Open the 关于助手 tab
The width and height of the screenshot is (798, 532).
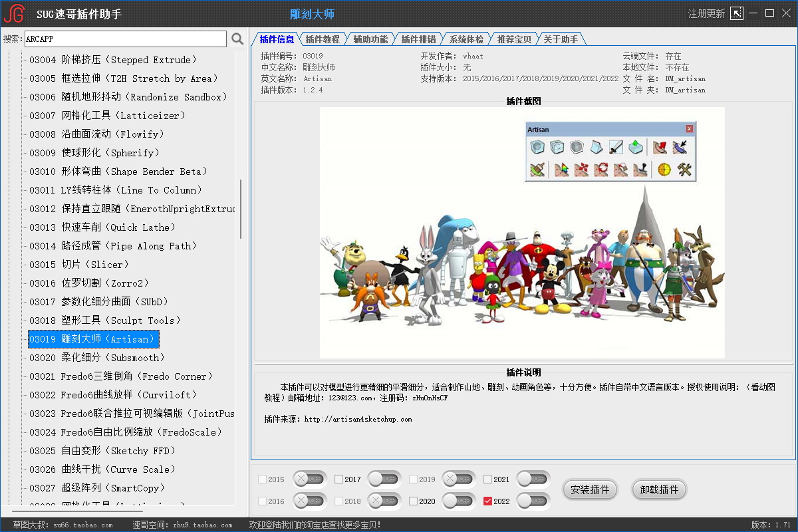[x=561, y=39]
